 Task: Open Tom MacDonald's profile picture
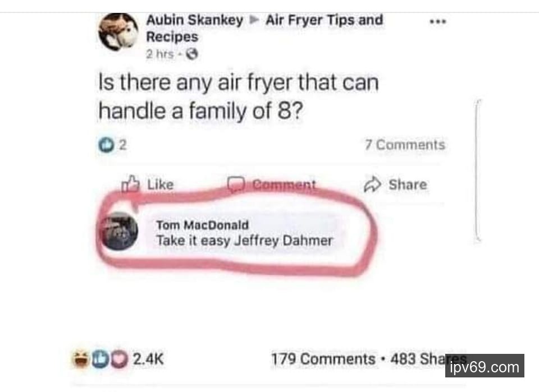119,231
